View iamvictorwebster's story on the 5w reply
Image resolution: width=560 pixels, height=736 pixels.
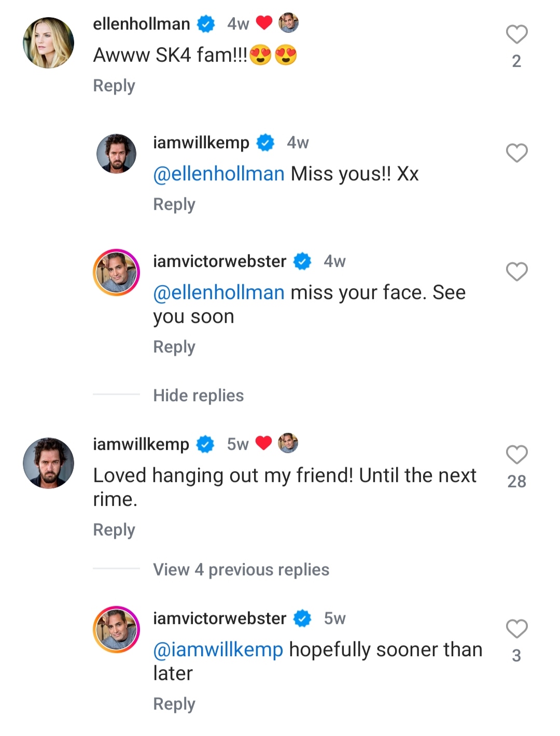[117, 629]
